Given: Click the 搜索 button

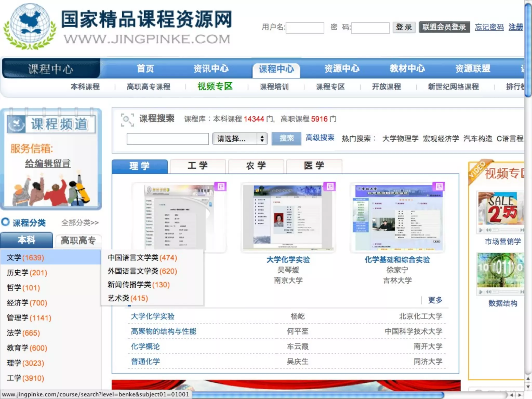Looking at the screenshot, I should tap(286, 138).
